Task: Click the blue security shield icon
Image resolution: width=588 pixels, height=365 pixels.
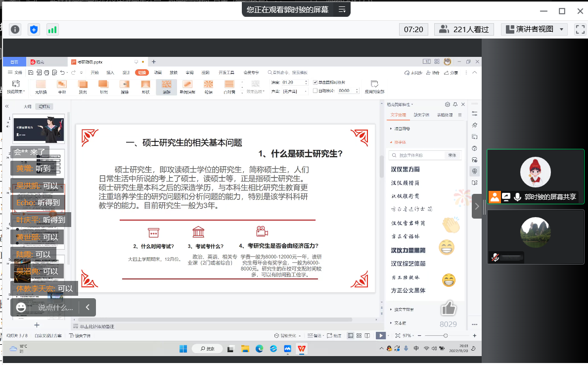Action: [34, 30]
